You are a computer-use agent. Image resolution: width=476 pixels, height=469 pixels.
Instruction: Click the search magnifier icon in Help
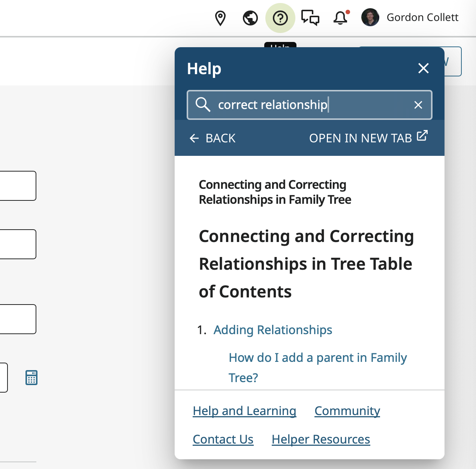tap(203, 105)
